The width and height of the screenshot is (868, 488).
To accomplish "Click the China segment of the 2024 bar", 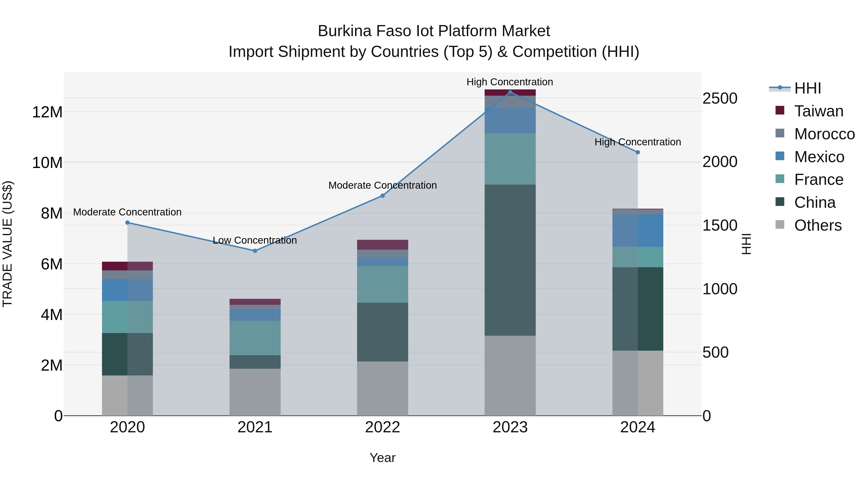I will (x=637, y=309).
